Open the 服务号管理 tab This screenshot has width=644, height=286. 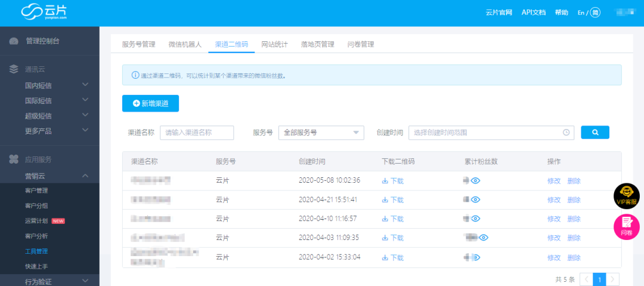point(138,44)
